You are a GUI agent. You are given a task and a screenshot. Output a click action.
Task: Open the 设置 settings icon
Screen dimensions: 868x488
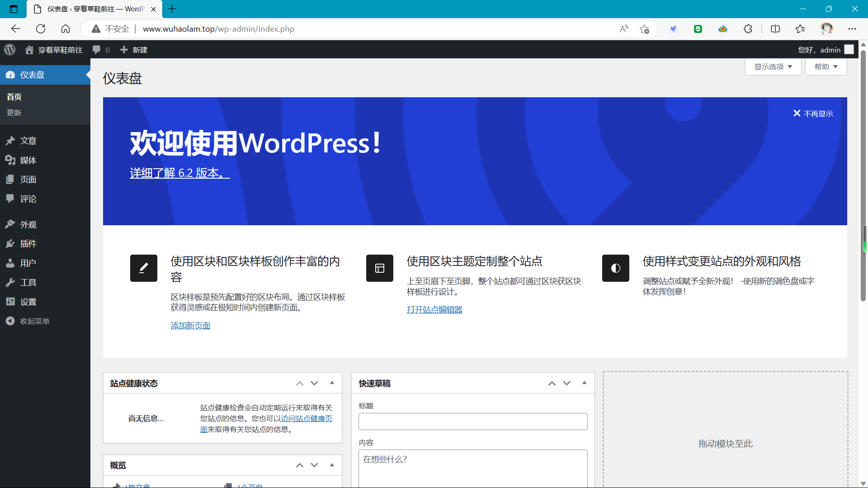[10, 302]
